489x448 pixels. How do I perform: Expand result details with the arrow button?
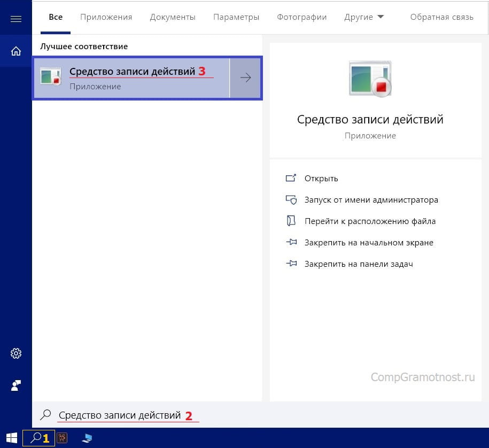tap(245, 78)
